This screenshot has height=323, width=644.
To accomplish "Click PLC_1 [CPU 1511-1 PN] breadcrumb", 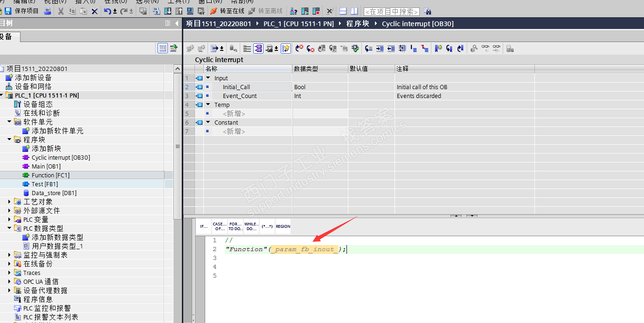I will [298, 24].
